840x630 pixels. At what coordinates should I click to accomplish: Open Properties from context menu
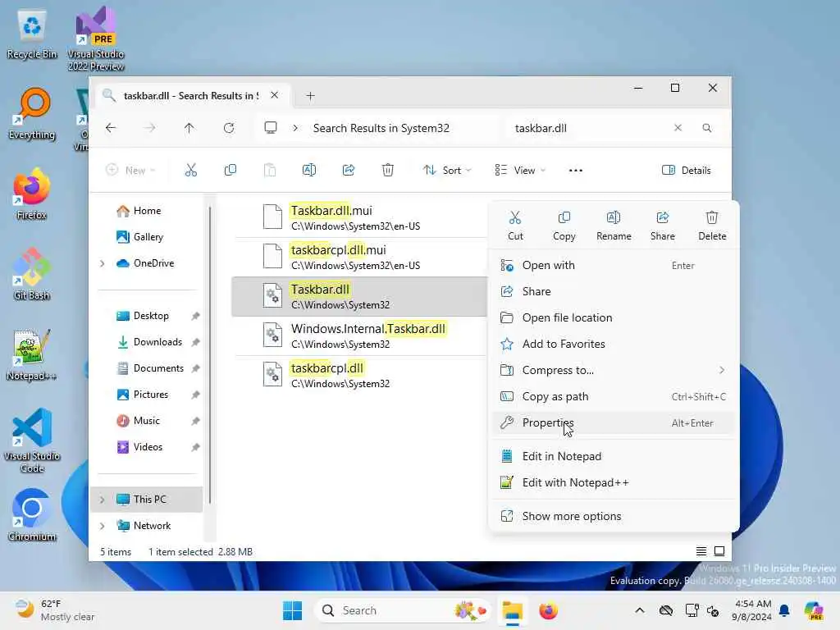click(x=614, y=422)
